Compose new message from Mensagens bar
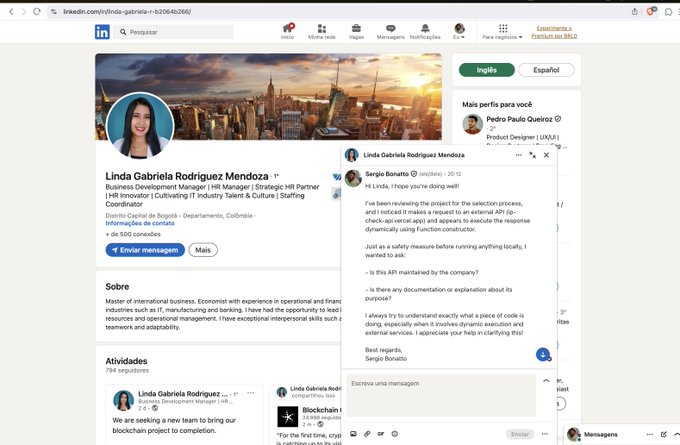This screenshot has height=445, width=680. click(x=664, y=434)
